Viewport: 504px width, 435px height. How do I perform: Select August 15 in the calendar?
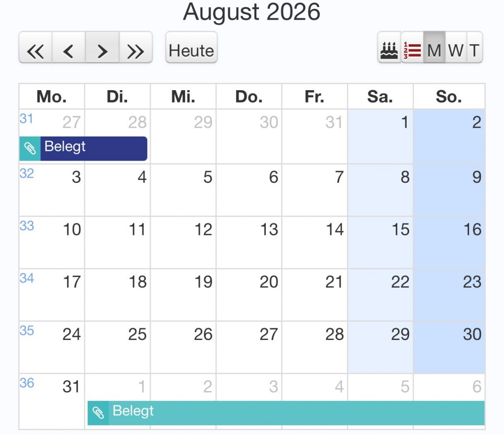[x=380, y=241]
